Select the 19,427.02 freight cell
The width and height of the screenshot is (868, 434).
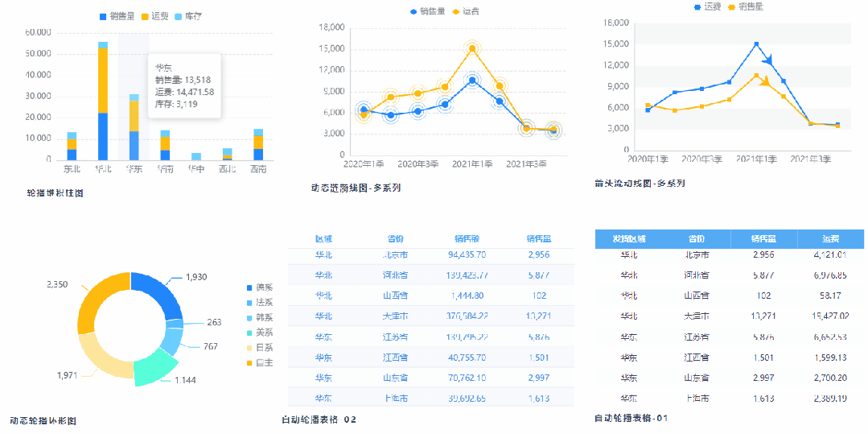click(x=831, y=316)
